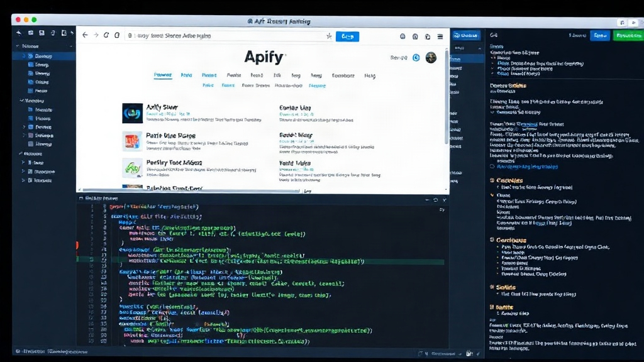
Task: Minimize the code panel with the dash icon
Action: [427, 200]
